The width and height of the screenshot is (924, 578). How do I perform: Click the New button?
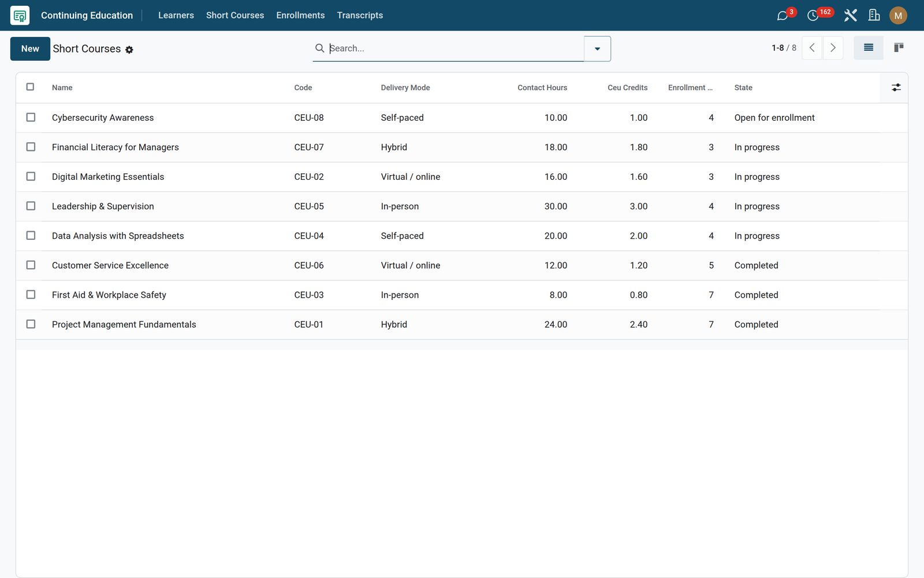[x=30, y=49]
